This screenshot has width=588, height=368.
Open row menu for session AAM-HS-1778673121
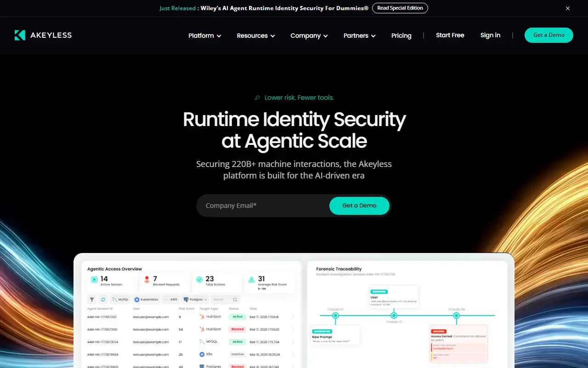[x=294, y=317]
